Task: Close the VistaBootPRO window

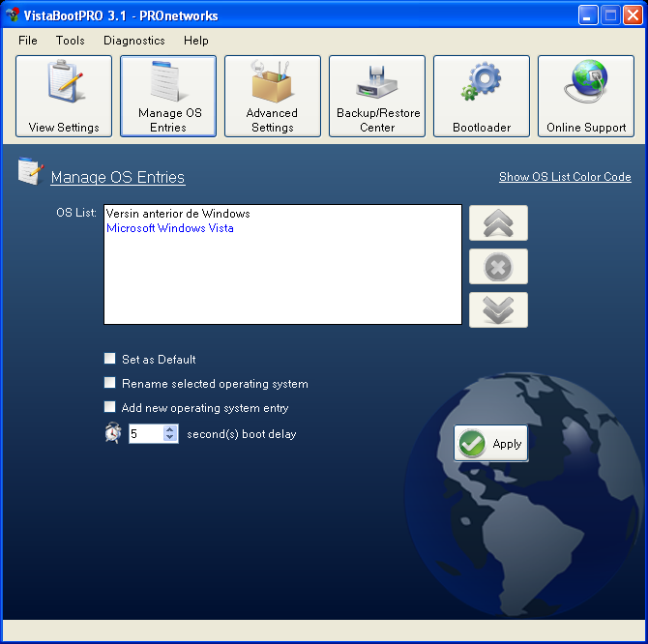Action: click(633, 15)
